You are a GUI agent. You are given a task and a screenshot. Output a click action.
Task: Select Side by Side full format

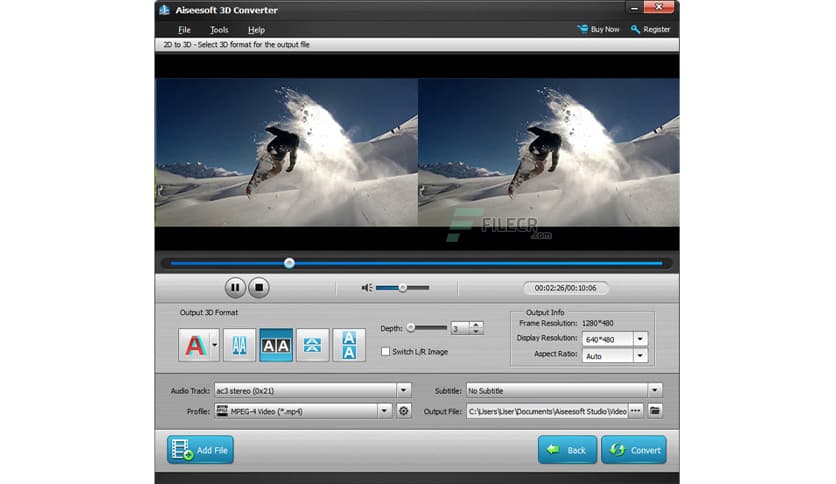point(276,345)
